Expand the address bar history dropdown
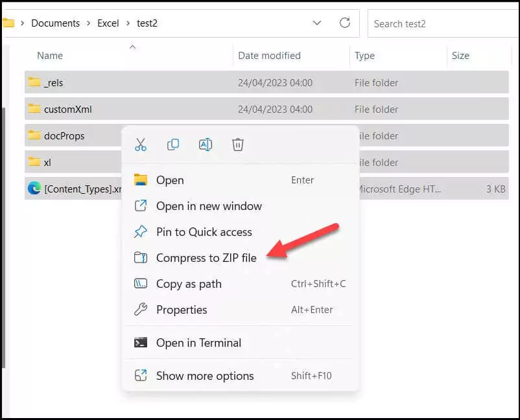This screenshot has width=520, height=420. (317, 23)
